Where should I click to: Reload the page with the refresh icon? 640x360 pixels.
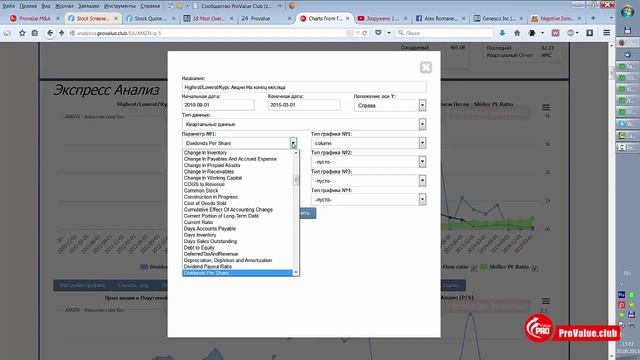pos(365,33)
